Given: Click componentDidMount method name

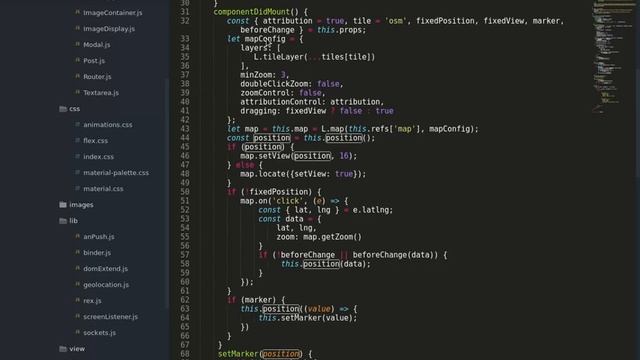Looking at the screenshot, I should coord(251,12).
